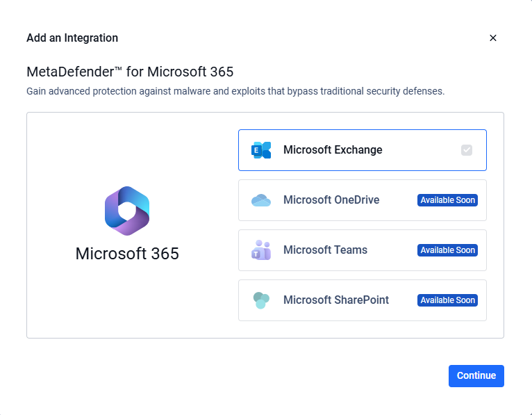532x415 pixels.
Task: Click the 'Microsoft 365' text under the logo
Action: click(127, 254)
